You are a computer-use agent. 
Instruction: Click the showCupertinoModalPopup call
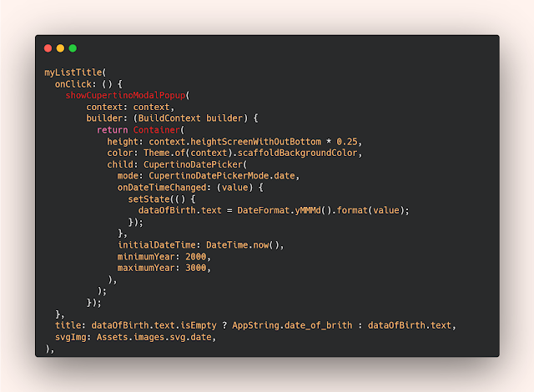(x=126, y=95)
